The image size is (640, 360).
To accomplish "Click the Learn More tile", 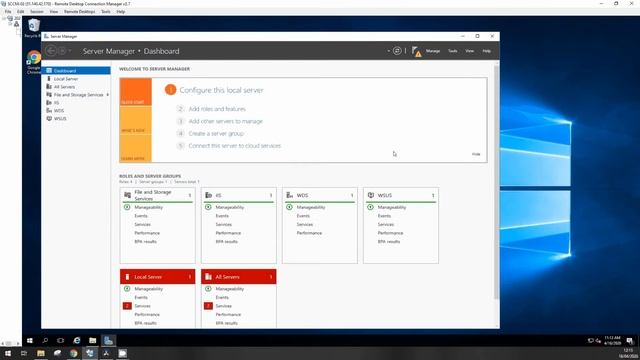I will 136,148.
